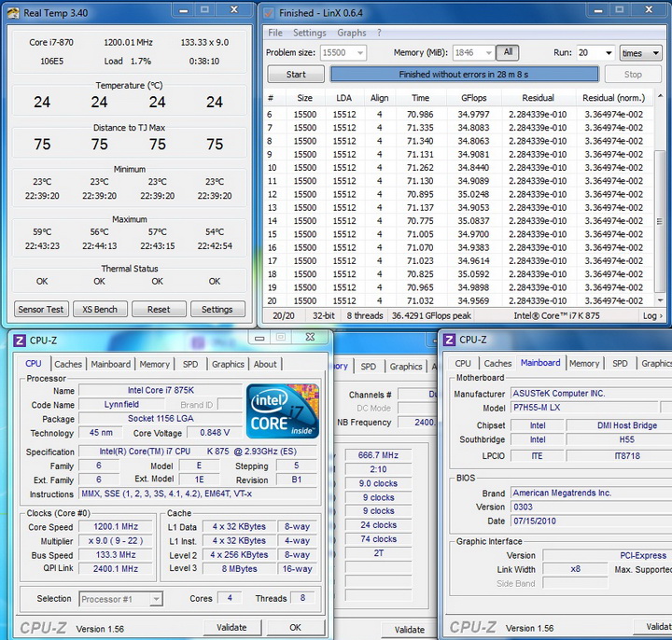672x640 pixels.
Task: Click the Residual (norm.) column header
Action: tap(614, 98)
